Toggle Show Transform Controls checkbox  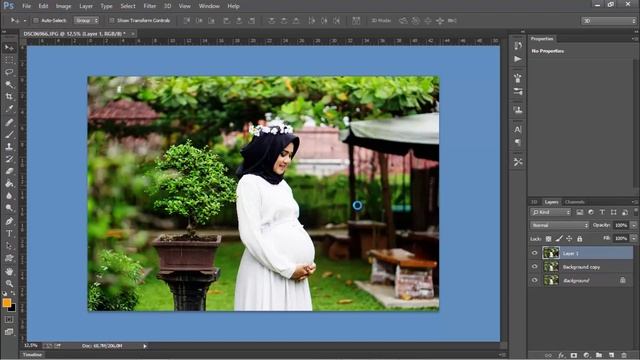(112, 20)
